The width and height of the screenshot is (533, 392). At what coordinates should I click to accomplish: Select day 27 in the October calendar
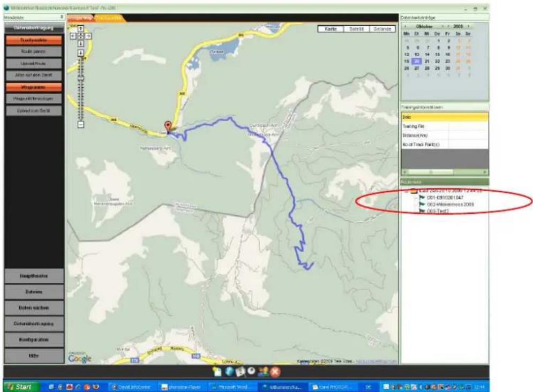point(417,68)
